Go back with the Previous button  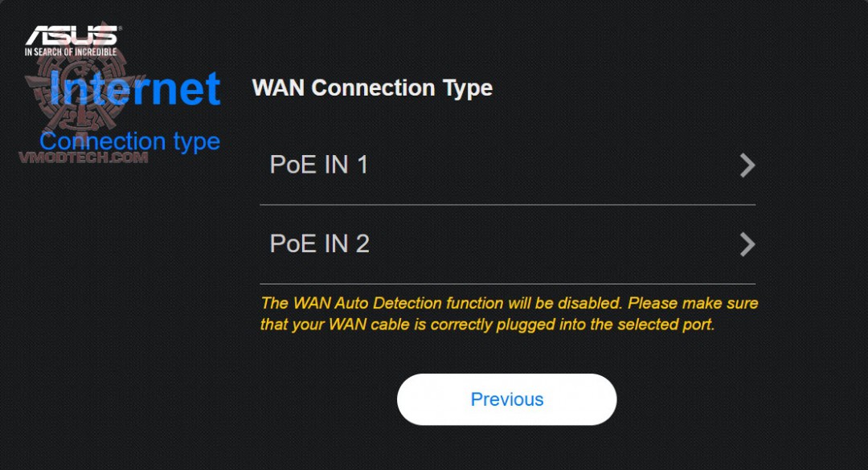click(x=506, y=399)
